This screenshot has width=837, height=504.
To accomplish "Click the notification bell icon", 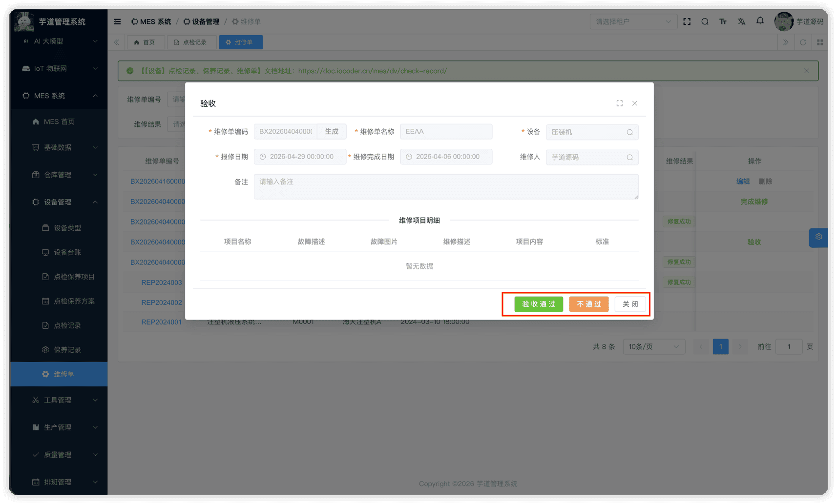I will (x=760, y=21).
